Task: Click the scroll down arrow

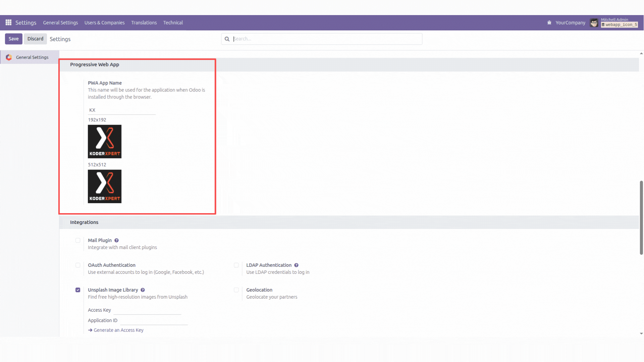Action: point(641,334)
